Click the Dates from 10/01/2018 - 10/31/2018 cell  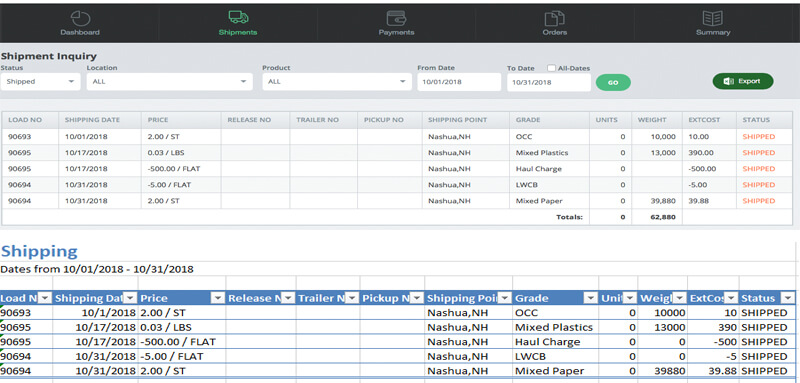pos(97,269)
